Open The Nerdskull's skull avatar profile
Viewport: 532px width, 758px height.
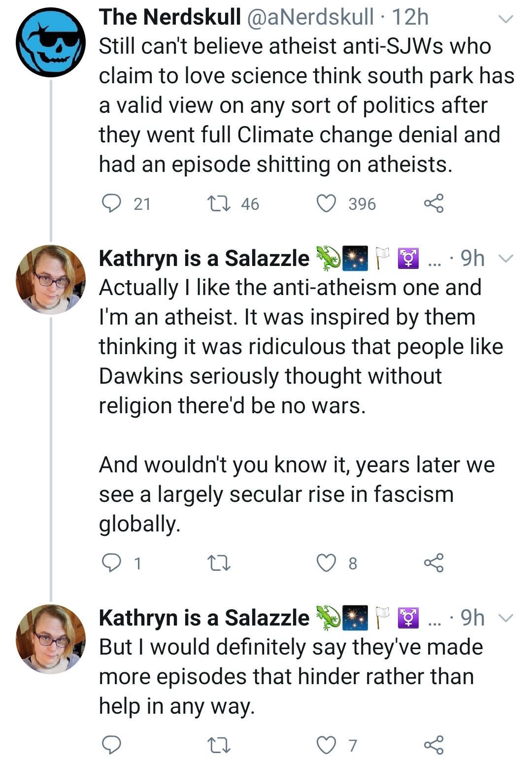(51, 42)
